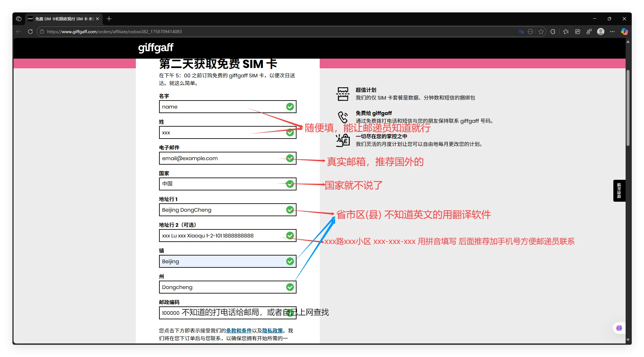Viewport: 644px width, 357px height.
Task: Click the share page icon on the toolbar
Action: pos(578,32)
